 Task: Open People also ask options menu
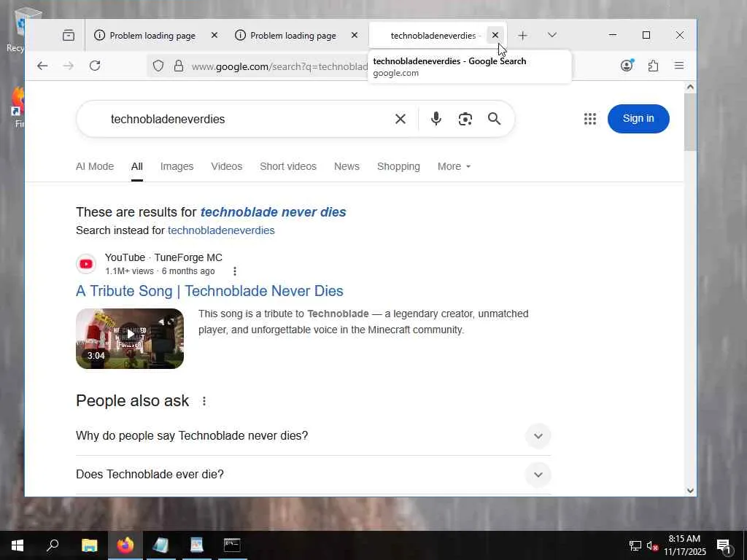tap(204, 401)
